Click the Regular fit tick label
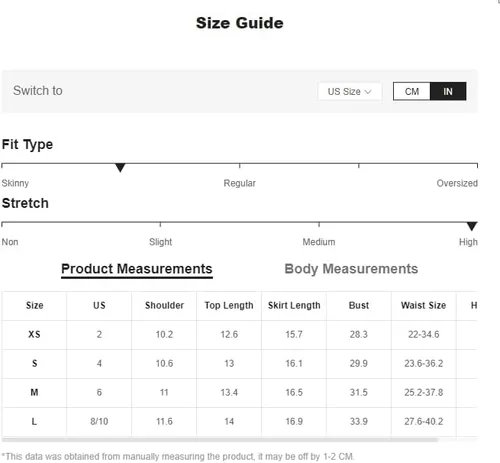 tap(239, 183)
